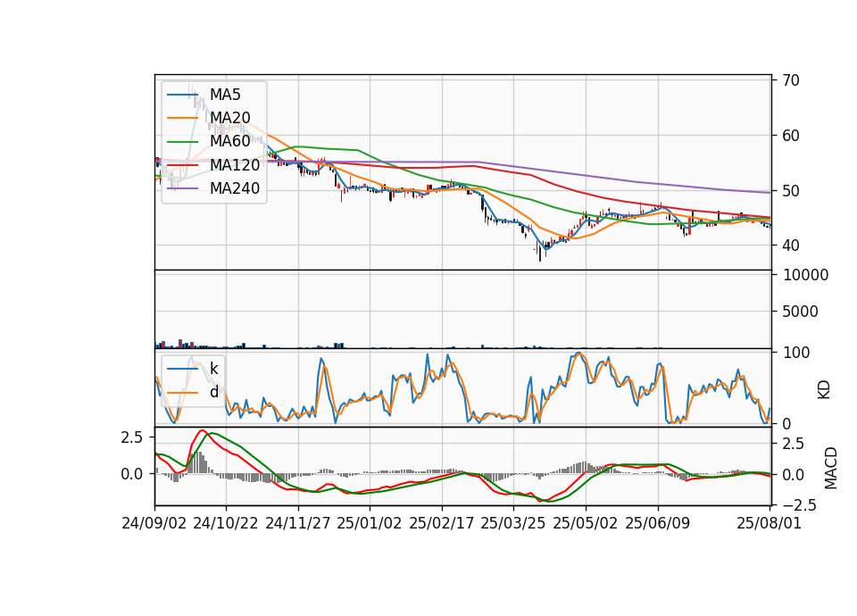
Task: Click the MA120 legend label
Action: (x=235, y=164)
